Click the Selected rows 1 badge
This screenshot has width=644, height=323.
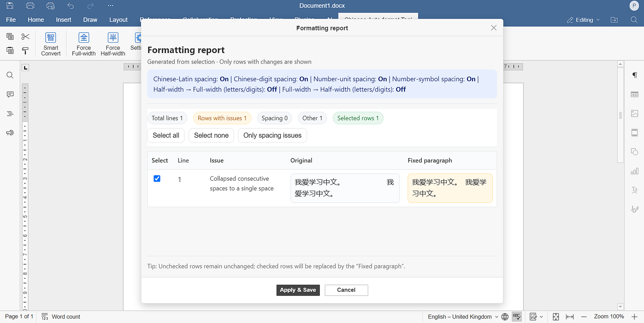tap(358, 118)
